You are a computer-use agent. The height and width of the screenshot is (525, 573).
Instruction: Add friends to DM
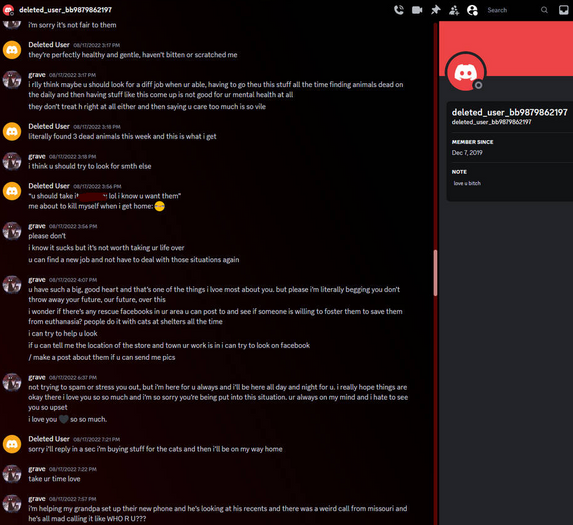454,10
